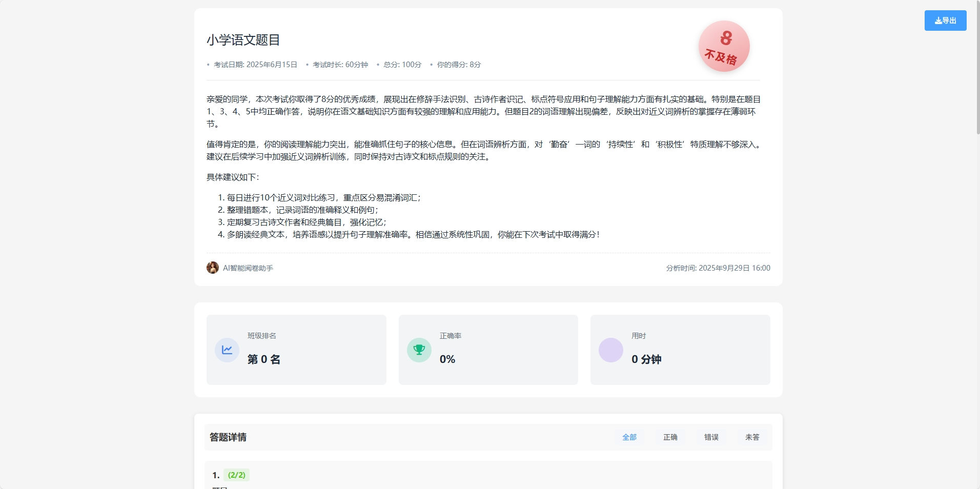Viewport: 980px width, 489px height.
Task: Click the 考试时长: 60分钟 text
Action: coord(340,65)
